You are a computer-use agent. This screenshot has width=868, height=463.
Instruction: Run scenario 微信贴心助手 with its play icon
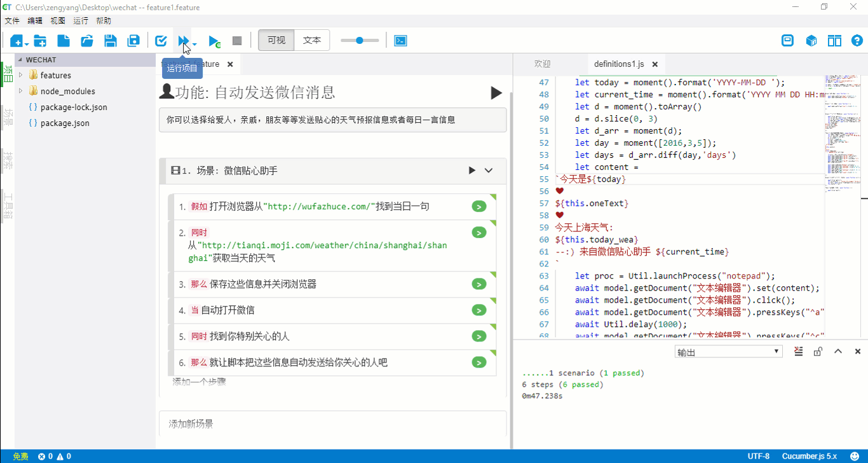471,170
